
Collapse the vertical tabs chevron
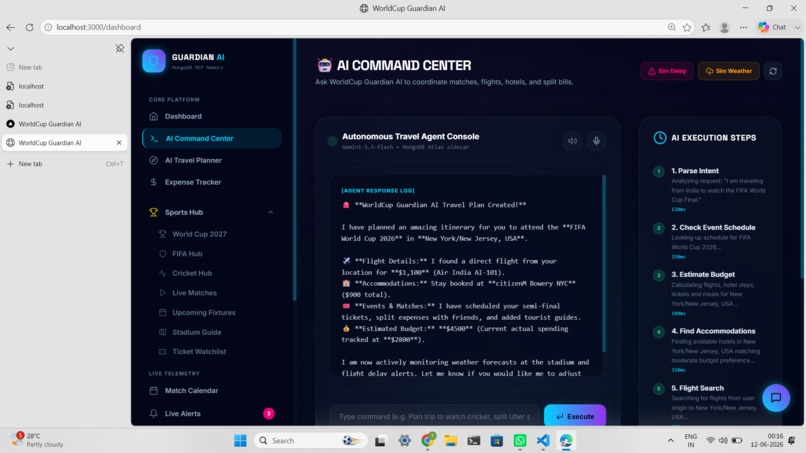tap(10, 48)
